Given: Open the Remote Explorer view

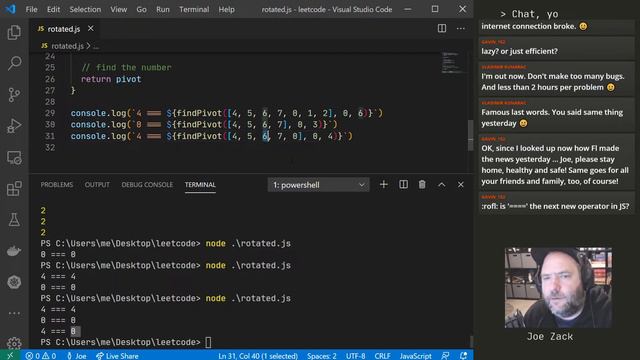Looking at the screenshot, I should (14, 158).
